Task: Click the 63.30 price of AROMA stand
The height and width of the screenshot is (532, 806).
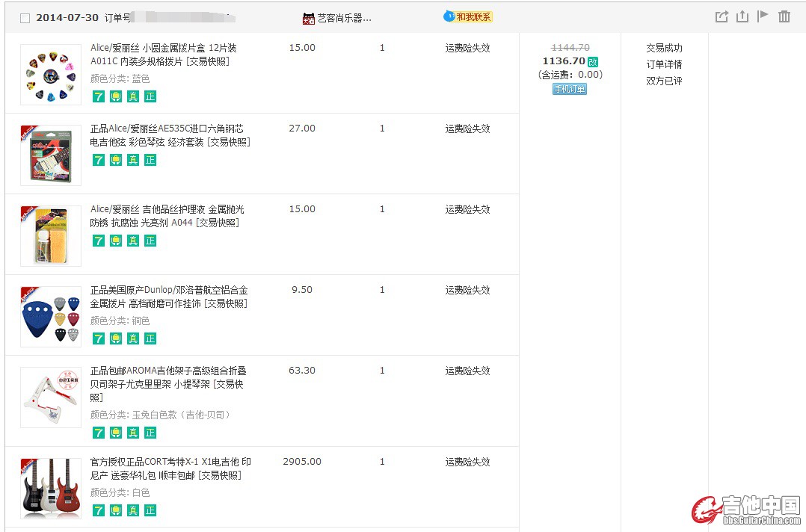Action: [x=302, y=371]
